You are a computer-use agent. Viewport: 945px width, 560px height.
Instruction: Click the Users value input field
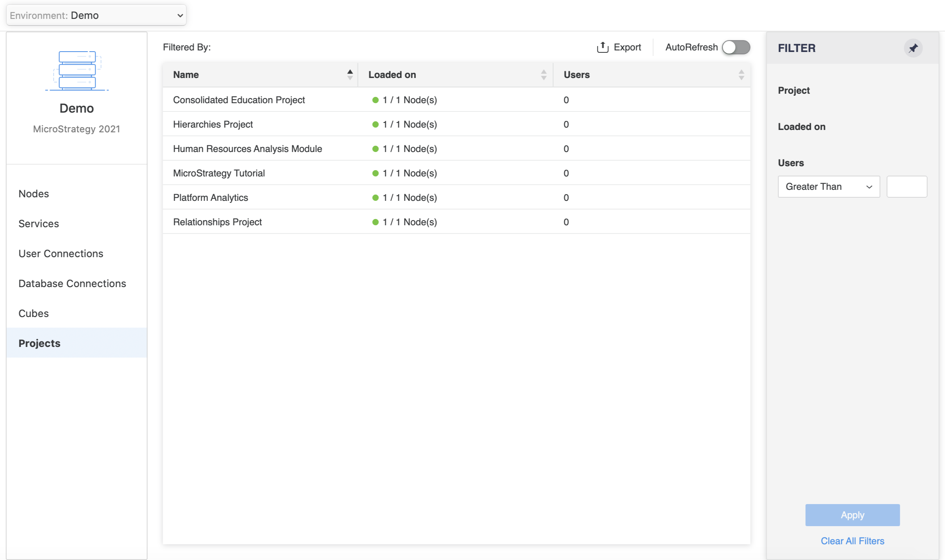coord(906,187)
